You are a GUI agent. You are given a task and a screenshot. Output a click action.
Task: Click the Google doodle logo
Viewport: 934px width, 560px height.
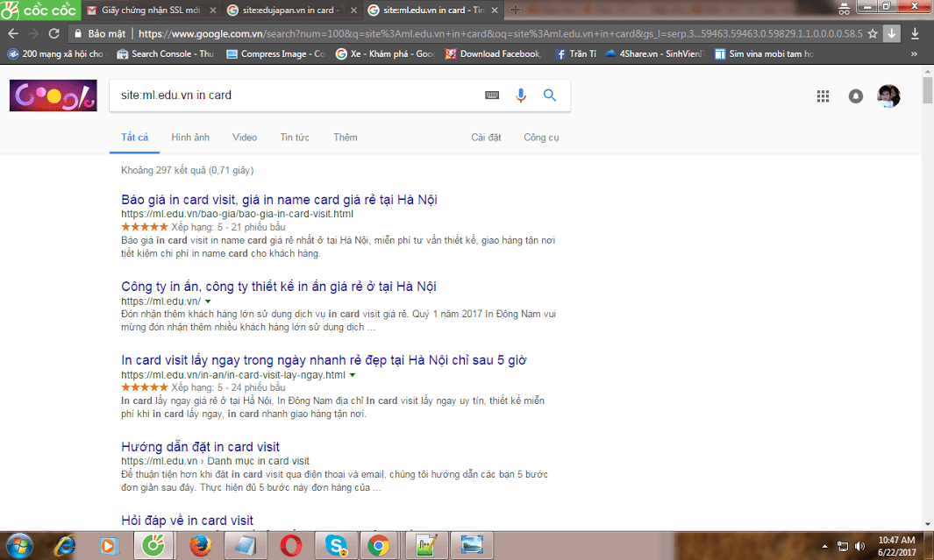point(53,96)
